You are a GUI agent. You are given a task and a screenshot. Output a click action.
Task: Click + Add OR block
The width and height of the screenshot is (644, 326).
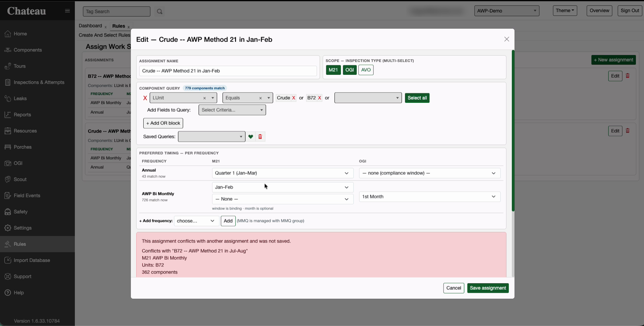click(163, 123)
